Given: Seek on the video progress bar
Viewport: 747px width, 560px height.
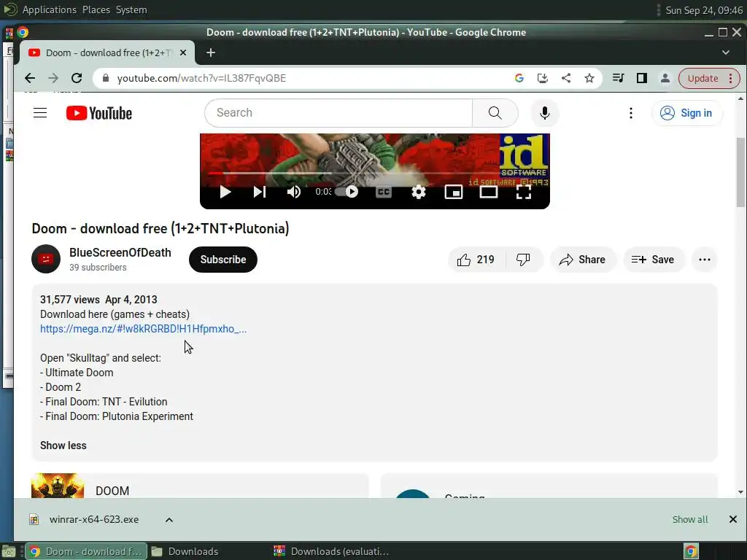Looking at the screenshot, I should click(374, 174).
